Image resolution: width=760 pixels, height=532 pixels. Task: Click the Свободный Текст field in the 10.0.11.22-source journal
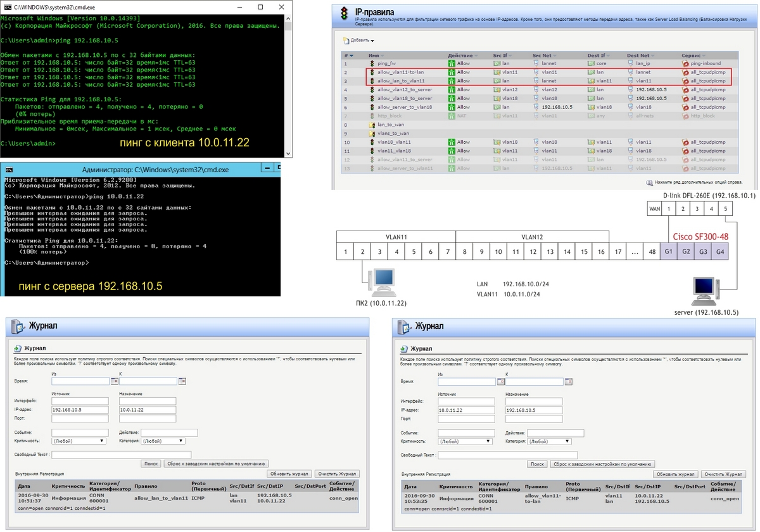[507, 455]
